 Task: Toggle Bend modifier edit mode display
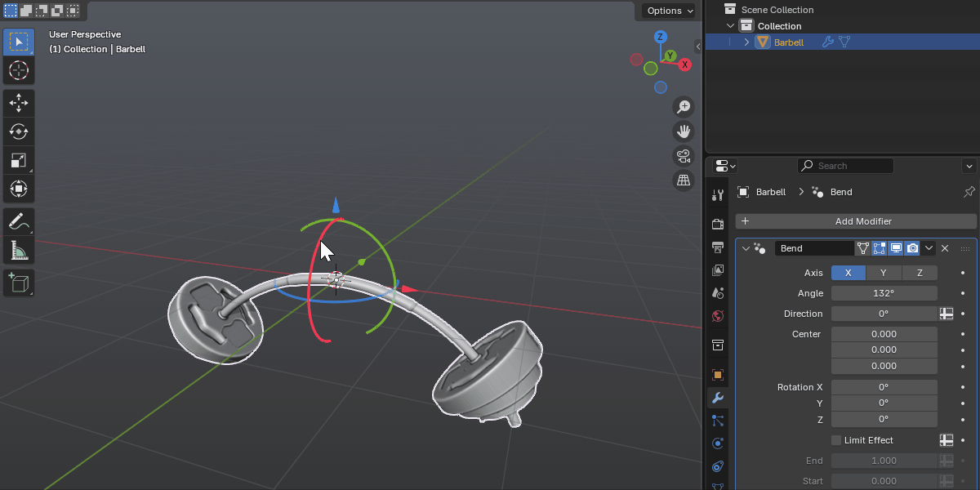[880, 248]
